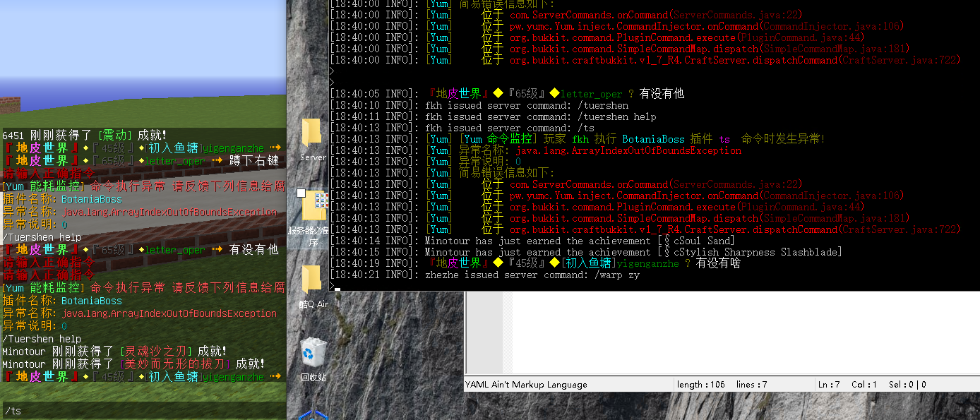The width and height of the screenshot is (980, 420).
Task: Click chat line Minotour 获得了 [美妙而无形的拔刀]
Action: [133, 364]
